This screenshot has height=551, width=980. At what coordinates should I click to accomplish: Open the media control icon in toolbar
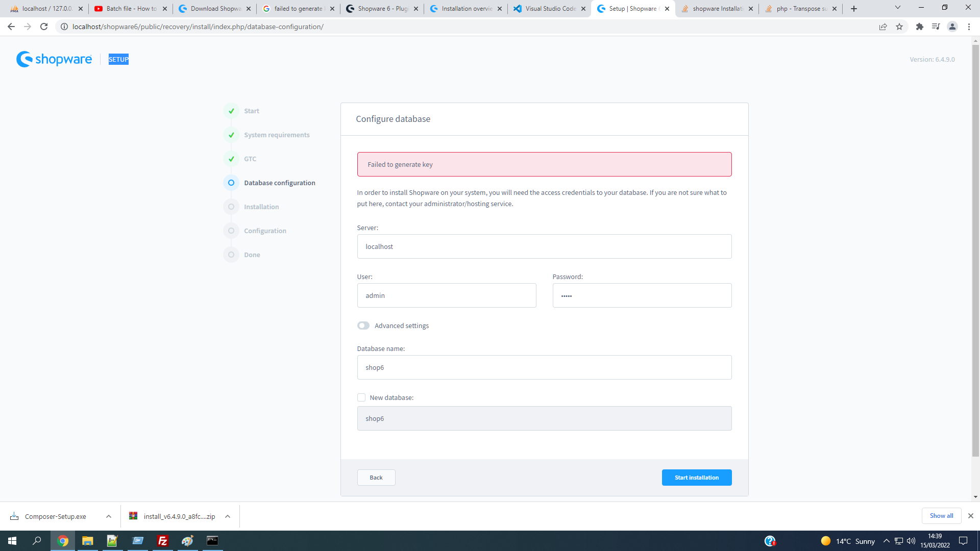coord(936,27)
